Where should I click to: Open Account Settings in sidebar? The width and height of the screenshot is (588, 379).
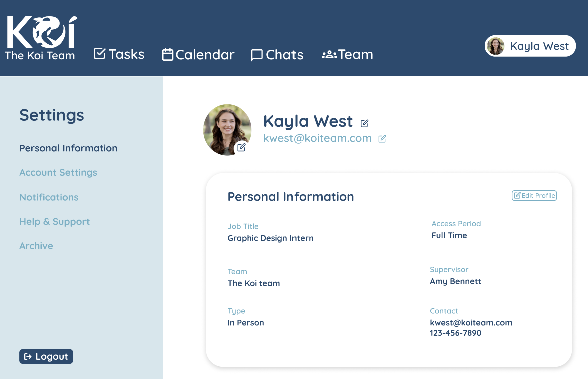click(x=58, y=173)
